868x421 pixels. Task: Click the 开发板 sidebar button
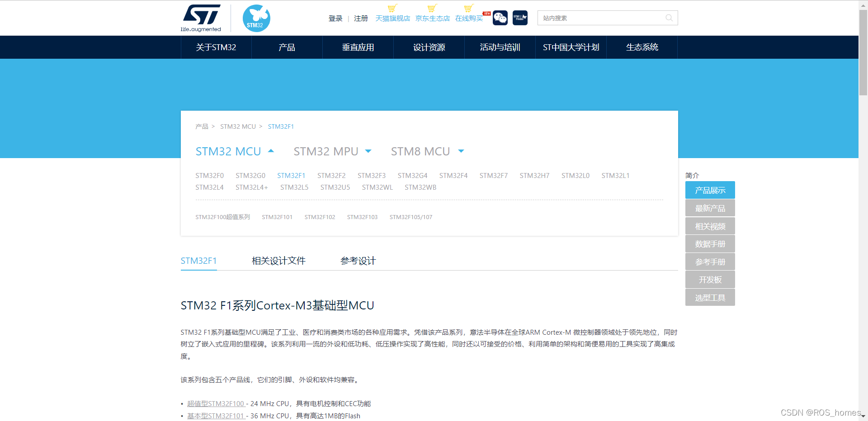pos(710,280)
